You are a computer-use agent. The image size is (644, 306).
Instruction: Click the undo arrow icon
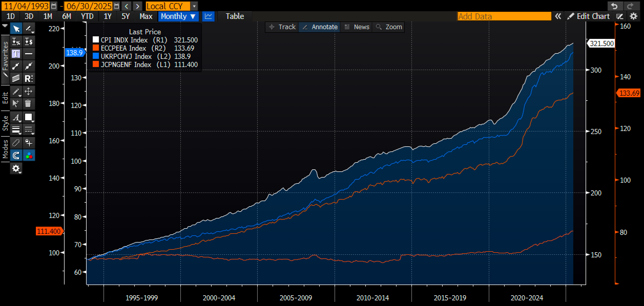614,6
